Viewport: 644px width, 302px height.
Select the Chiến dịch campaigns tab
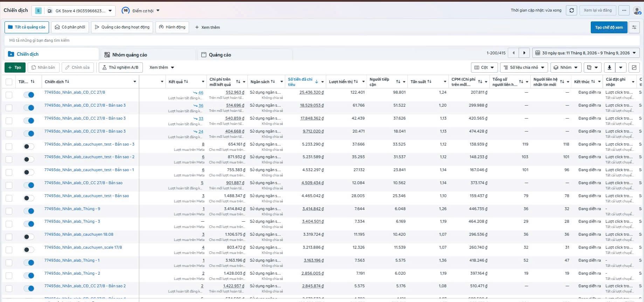click(x=51, y=54)
